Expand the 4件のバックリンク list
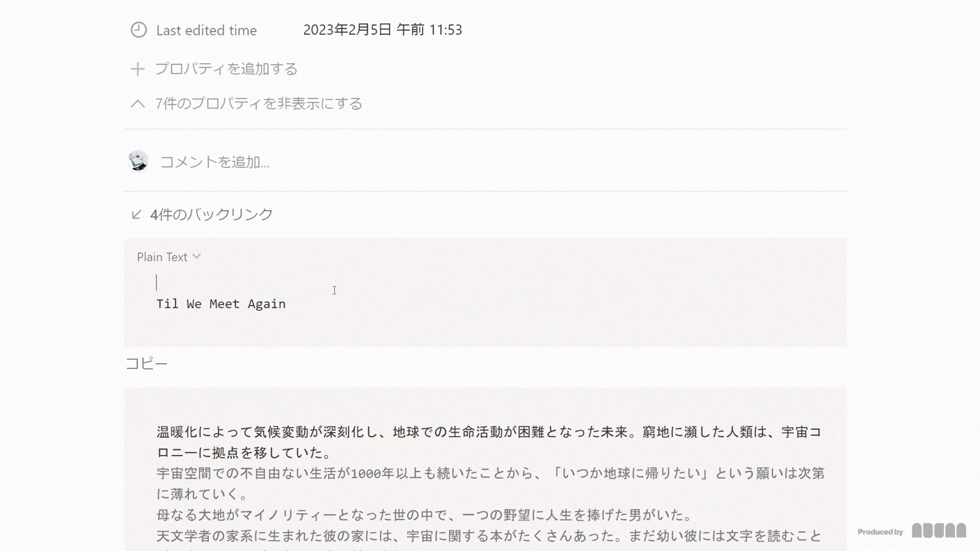Image resolution: width=980 pixels, height=551 pixels. 211,214
